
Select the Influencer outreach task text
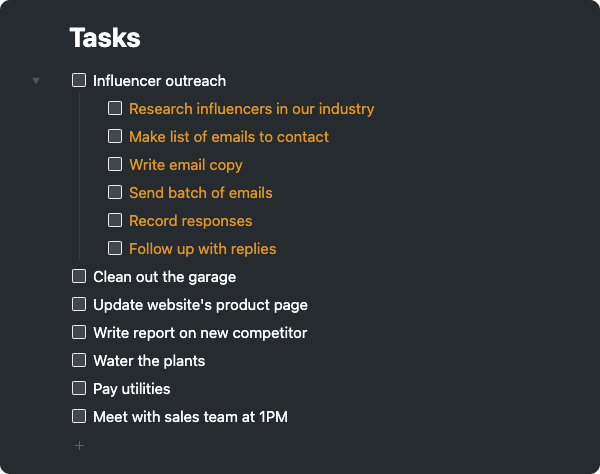pos(159,81)
